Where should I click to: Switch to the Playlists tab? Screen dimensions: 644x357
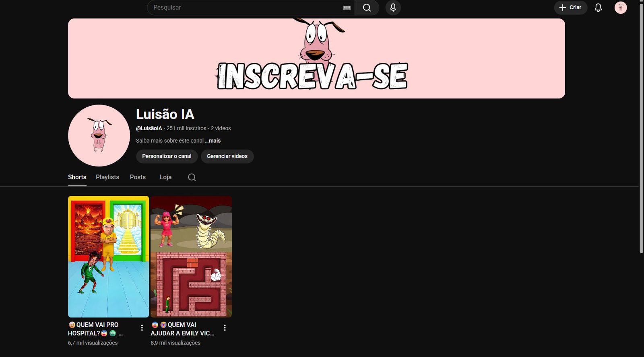(x=107, y=177)
